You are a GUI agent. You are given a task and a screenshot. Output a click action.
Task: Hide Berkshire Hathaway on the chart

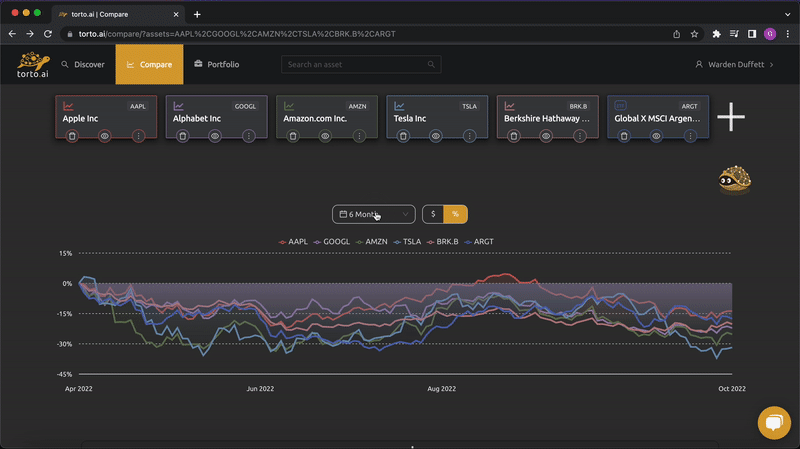(546, 136)
